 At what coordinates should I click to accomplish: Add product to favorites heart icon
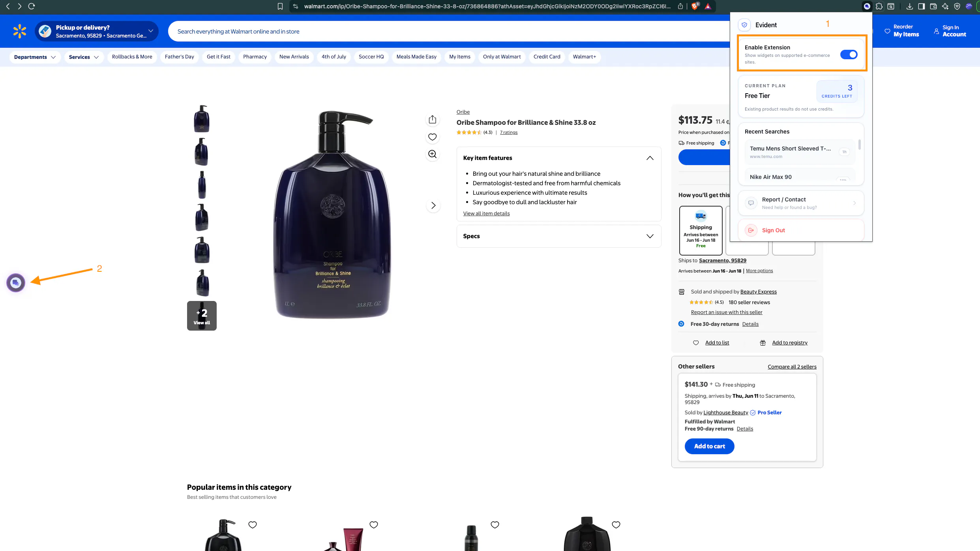433,137
